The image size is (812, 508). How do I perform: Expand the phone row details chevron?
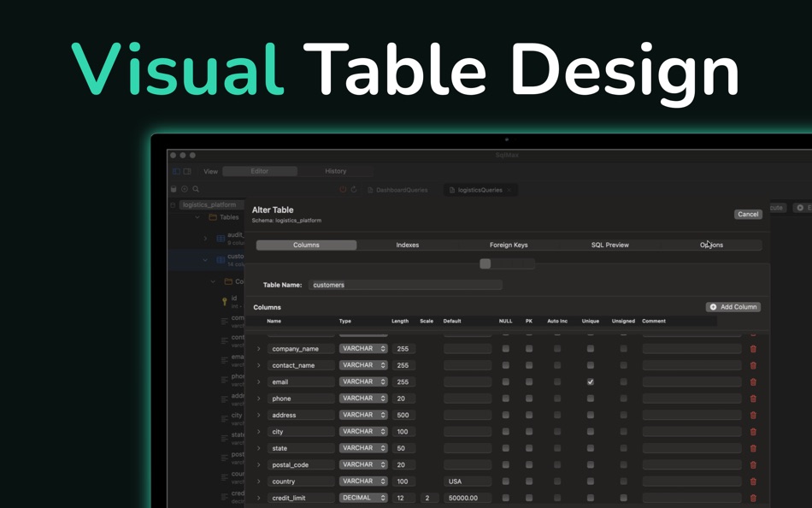pyautogui.click(x=258, y=399)
